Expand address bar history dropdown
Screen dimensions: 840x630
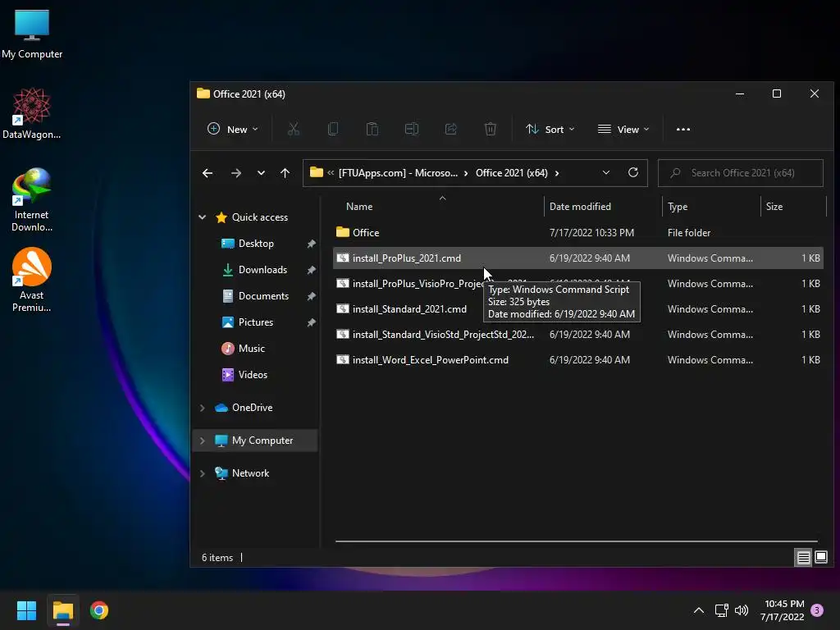point(606,172)
